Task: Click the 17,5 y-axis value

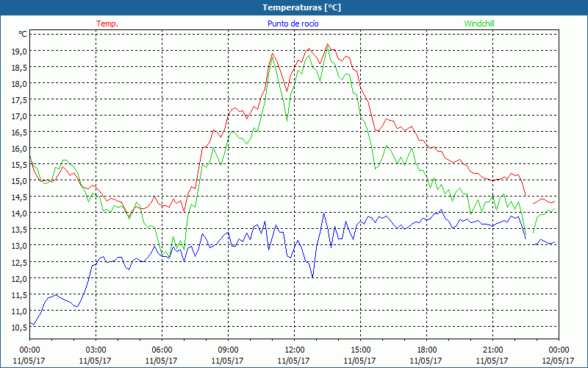Action: point(19,100)
